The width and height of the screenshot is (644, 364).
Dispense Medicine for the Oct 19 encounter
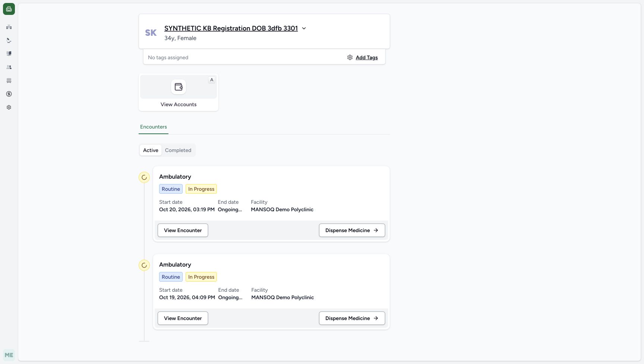coord(352,318)
